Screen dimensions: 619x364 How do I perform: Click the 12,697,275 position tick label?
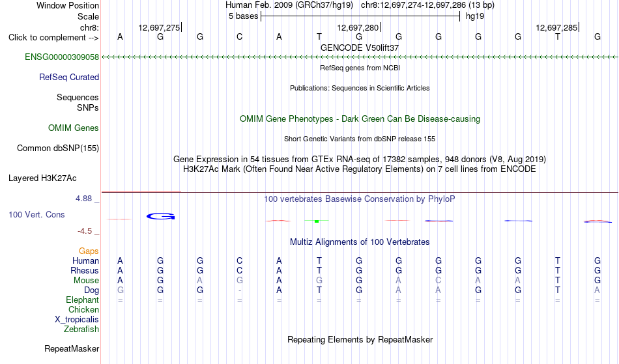coord(159,27)
